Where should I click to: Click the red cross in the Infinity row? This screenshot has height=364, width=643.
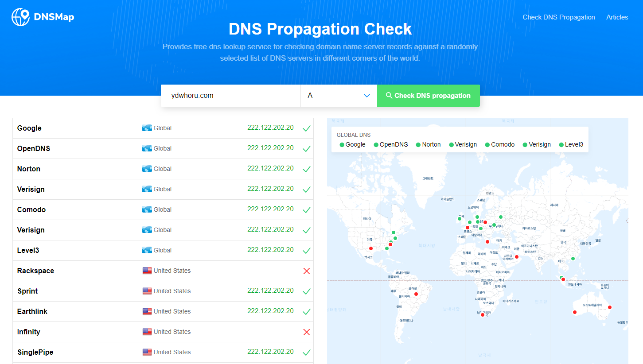306,332
